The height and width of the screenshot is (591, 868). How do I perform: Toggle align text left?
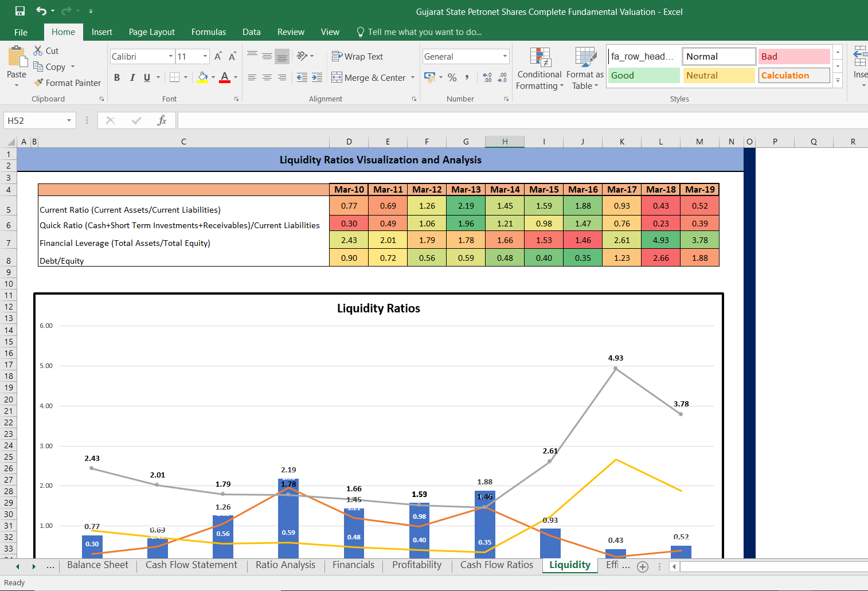[x=252, y=77]
